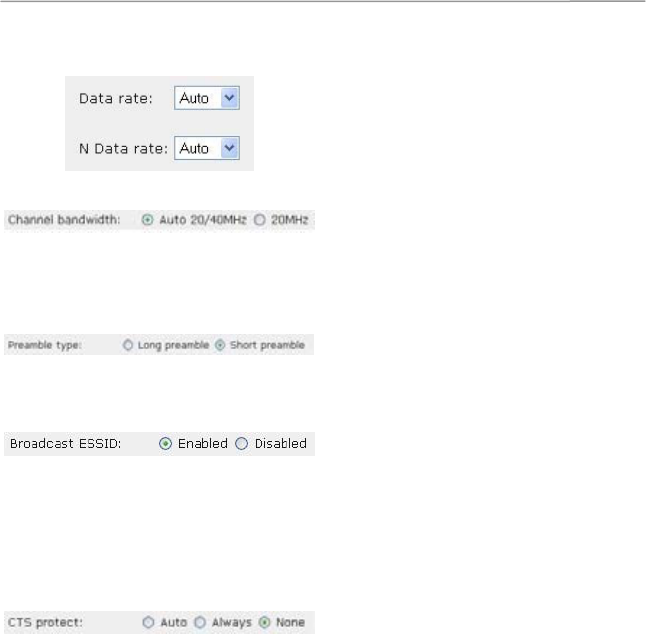Set CTS protect to Auto
The height and width of the screenshot is (634, 646).
(x=148, y=622)
